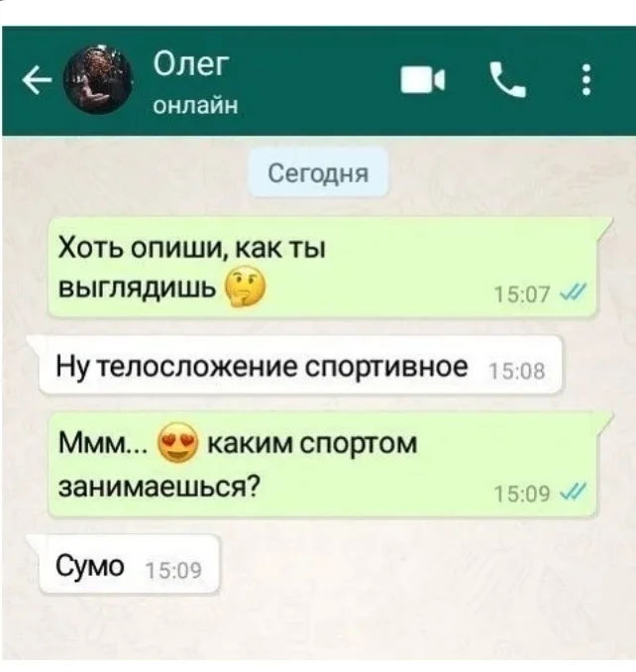The image size is (636, 672).
Task: Tap the thinking face emoji
Action: coord(246,285)
